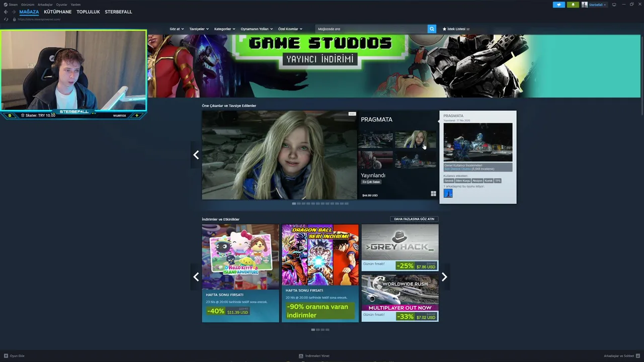Open the Worldwide Rush daily deal
Viewport: 644px width, 362px height.
400,298
